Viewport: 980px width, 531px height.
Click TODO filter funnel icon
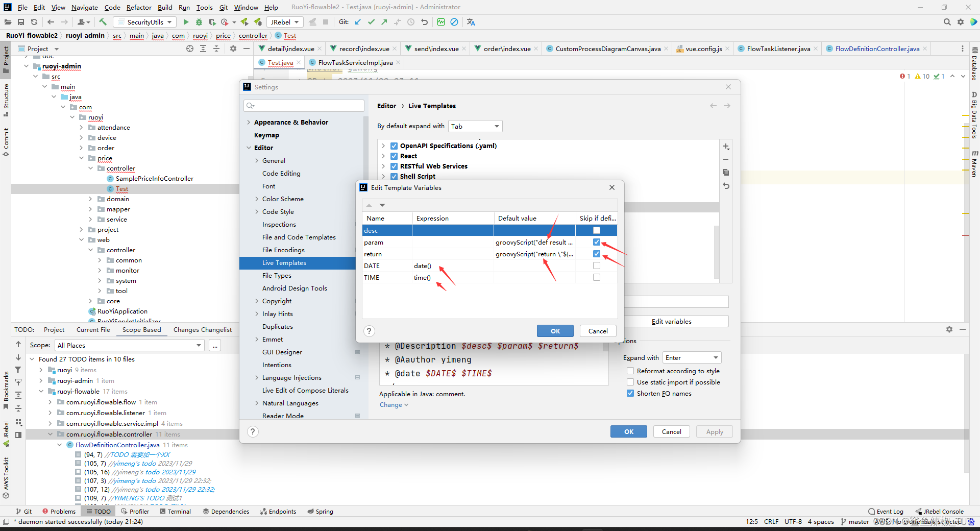tap(18, 370)
